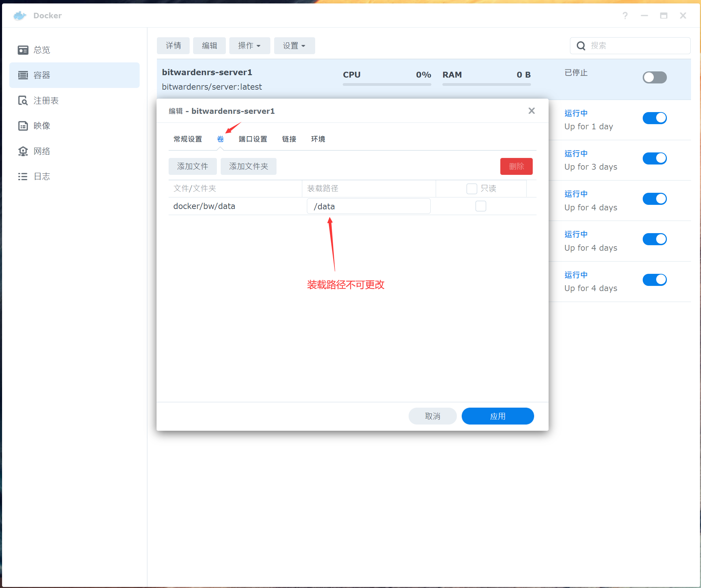Check the 只读 header checkbox
Image resolution: width=701 pixels, height=588 pixels.
[471, 189]
